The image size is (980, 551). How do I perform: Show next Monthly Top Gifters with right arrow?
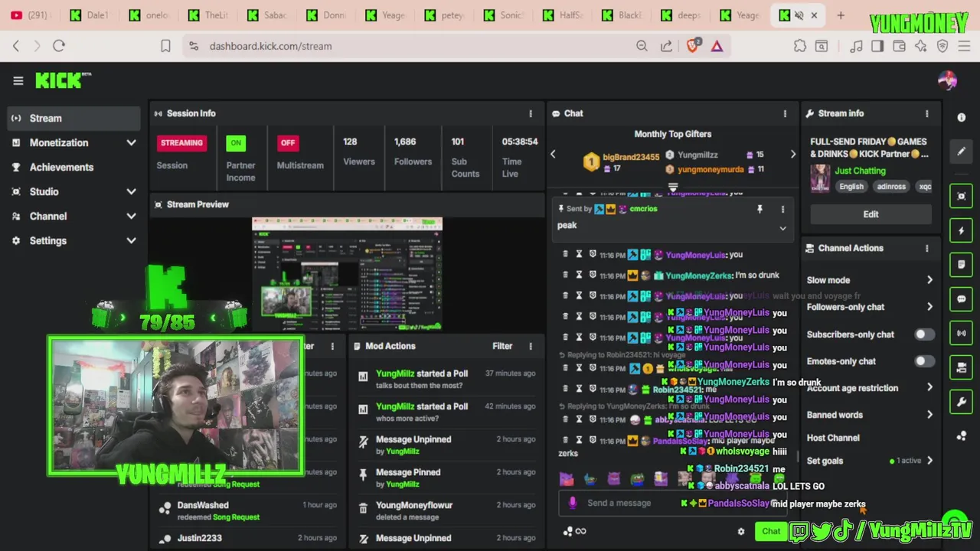pos(792,155)
